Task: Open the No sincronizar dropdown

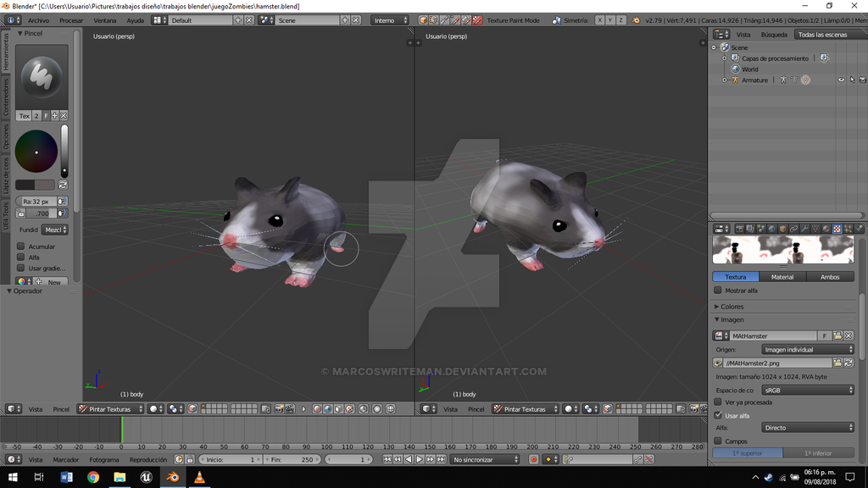Action: 484,459
